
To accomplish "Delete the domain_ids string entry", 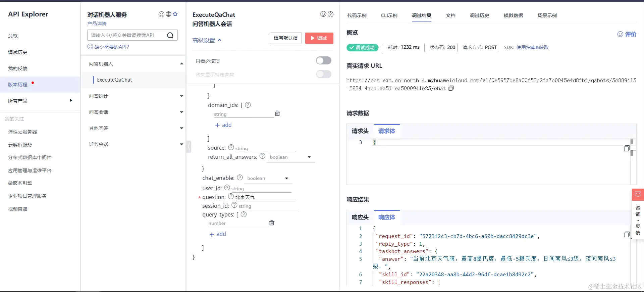I will click(x=277, y=113).
